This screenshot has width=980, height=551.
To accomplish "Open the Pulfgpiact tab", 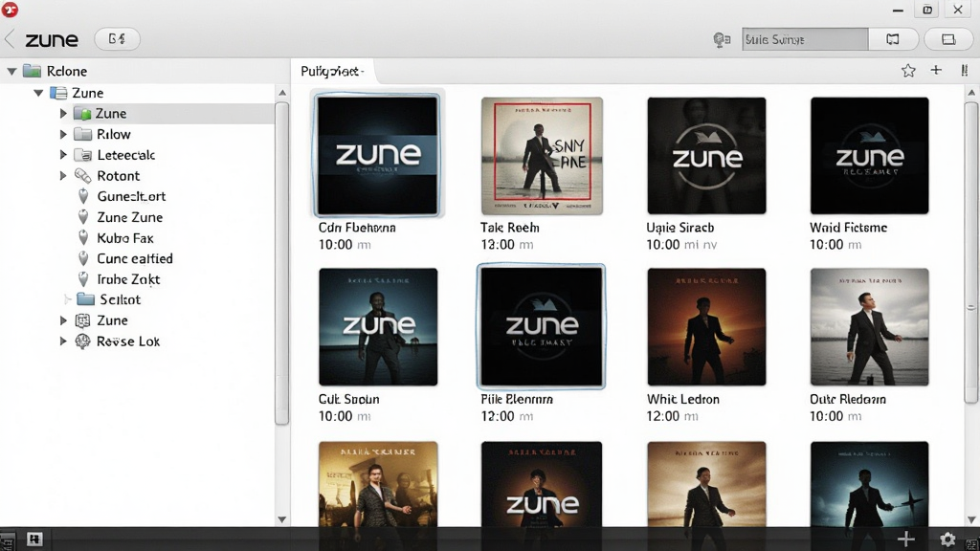I will click(x=332, y=71).
